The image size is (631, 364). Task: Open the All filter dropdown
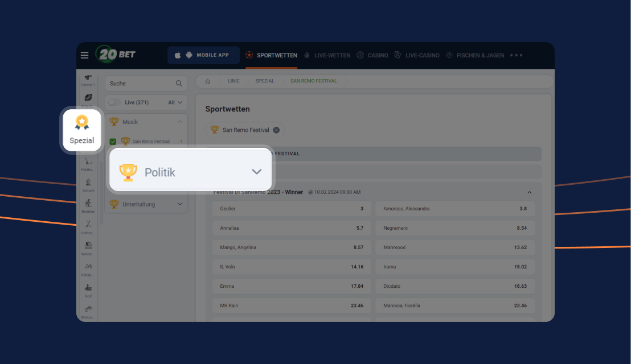click(x=175, y=102)
